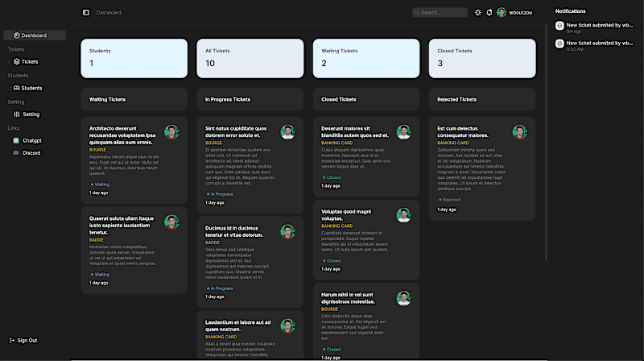Open ticket 'Ducimus id in ducimus'
644x361 pixels.
[x=250, y=262]
